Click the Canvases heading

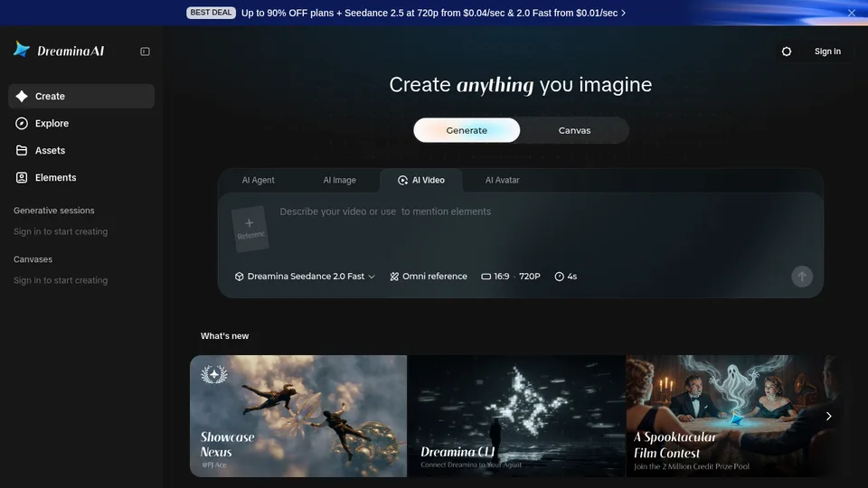coord(33,259)
